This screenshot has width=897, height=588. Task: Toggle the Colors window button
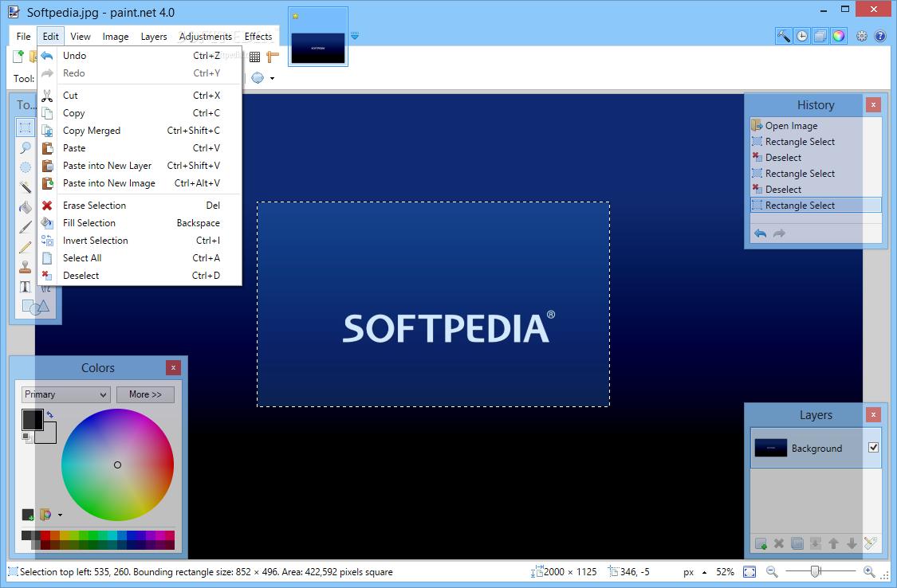click(x=839, y=36)
